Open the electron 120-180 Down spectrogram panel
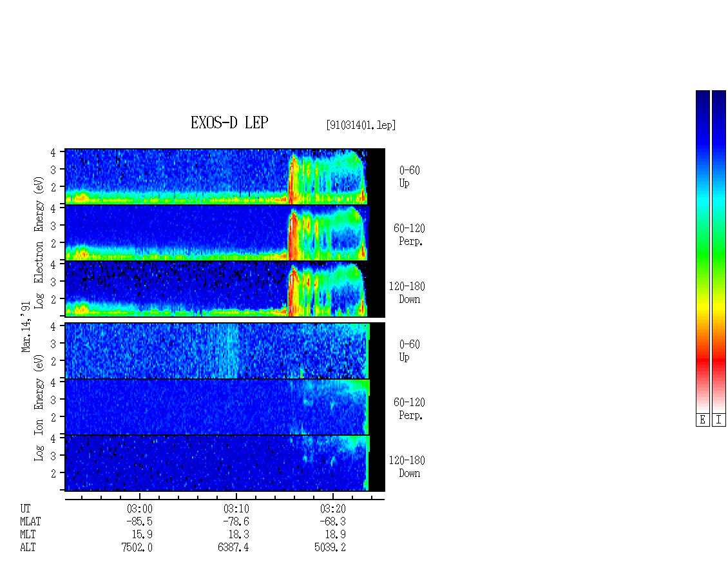 225,289
